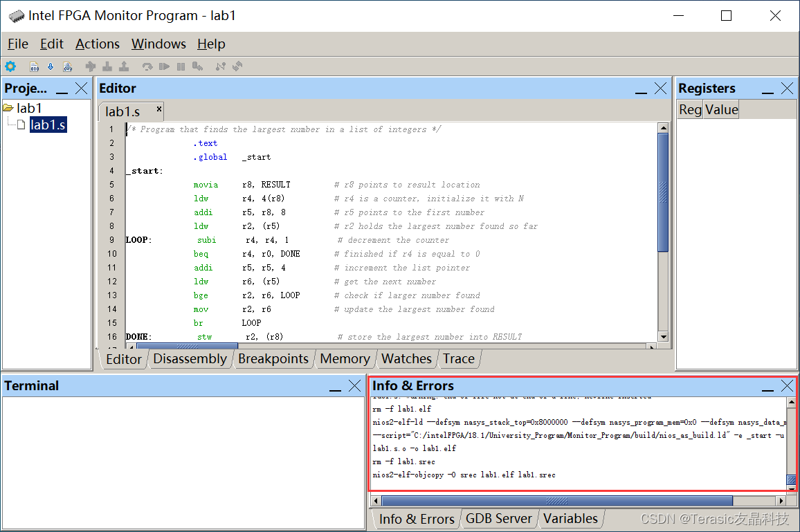
Task: Click the Compile and Load toolbar icon
Action: tap(68, 66)
